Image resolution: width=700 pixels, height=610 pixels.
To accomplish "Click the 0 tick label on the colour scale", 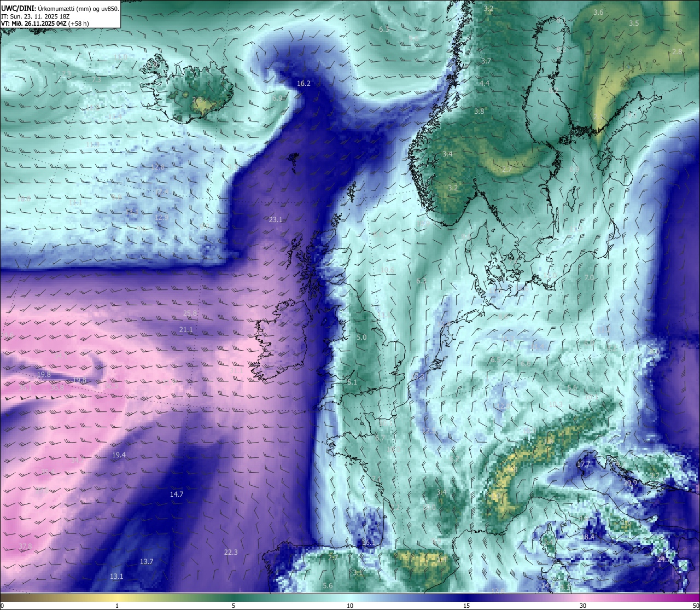I will tap(2, 606).
